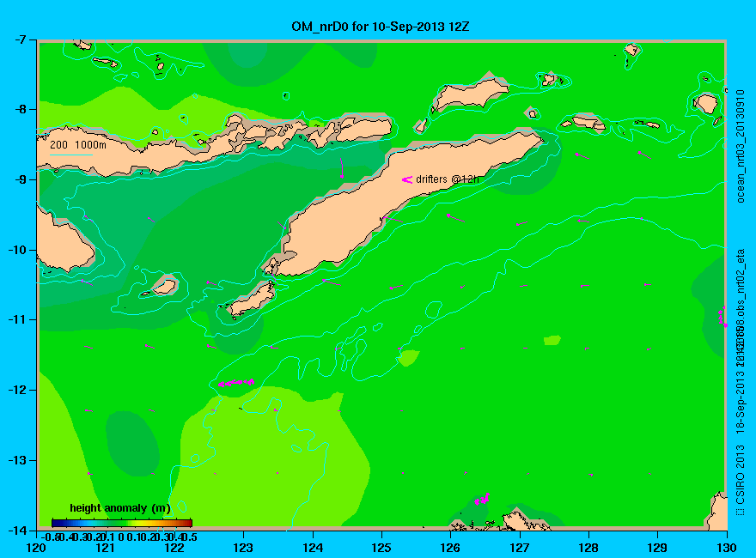Click longitude label 129 on the x-axis
Screen dimensions: 756x558
point(658,548)
